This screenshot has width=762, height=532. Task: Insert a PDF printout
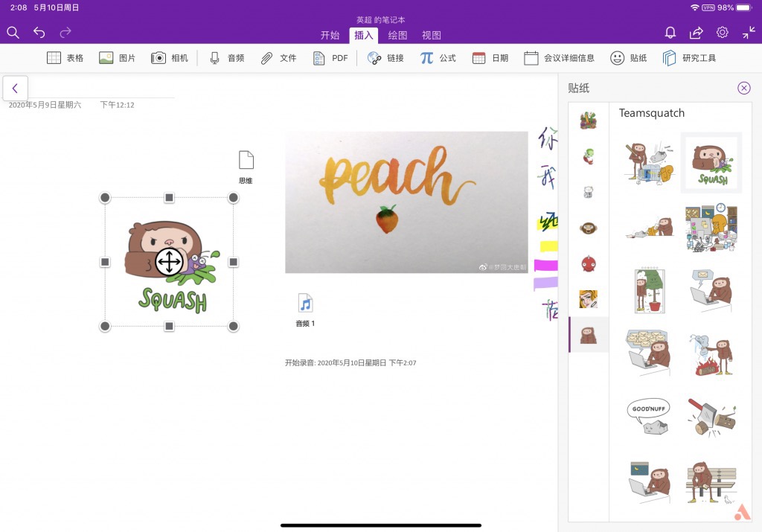pos(330,58)
